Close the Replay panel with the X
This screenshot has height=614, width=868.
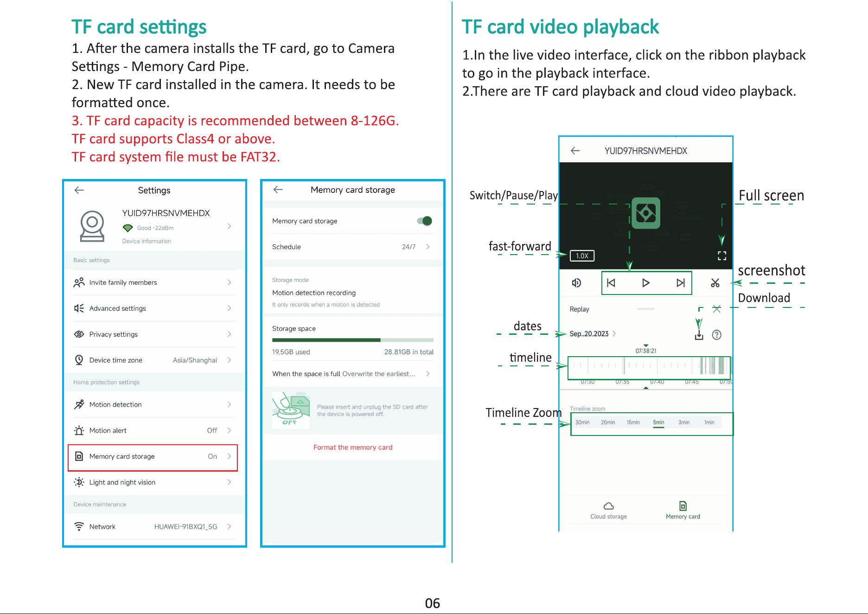[x=717, y=309]
